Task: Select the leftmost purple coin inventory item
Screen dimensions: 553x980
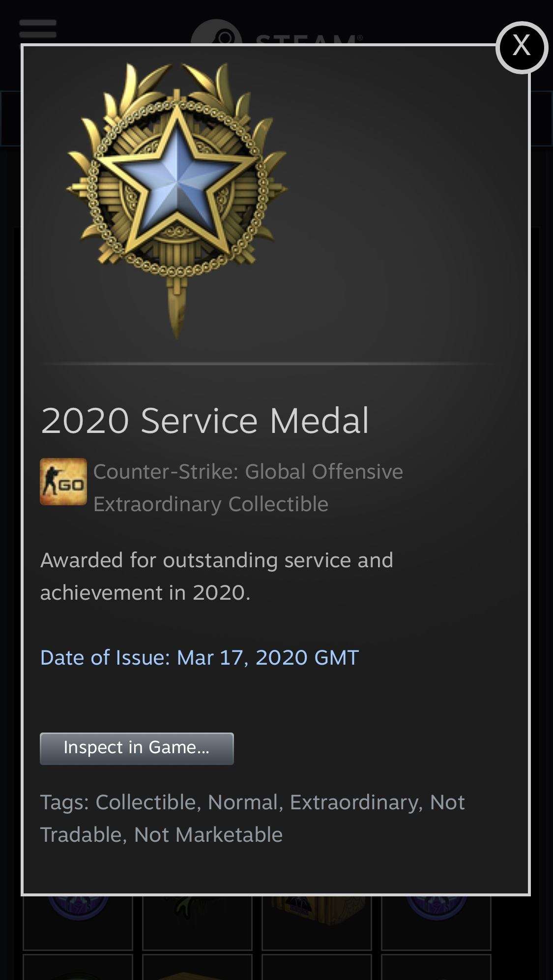Action: click(x=78, y=922)
